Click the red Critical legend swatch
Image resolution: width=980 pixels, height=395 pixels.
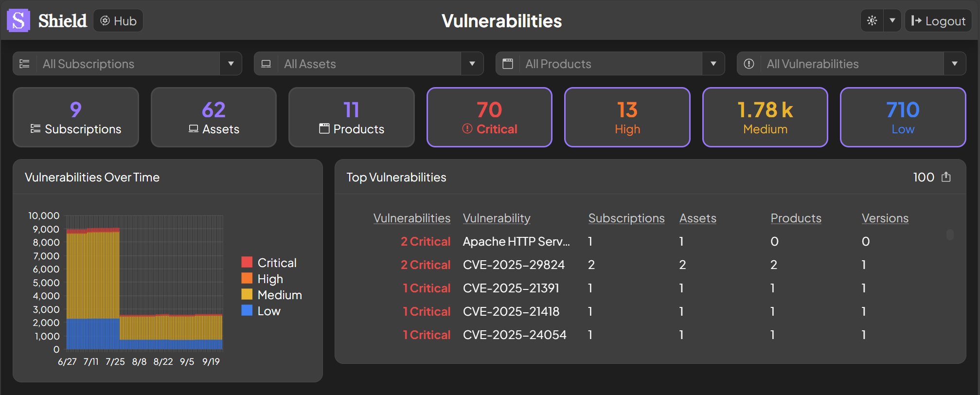[247, 262]
